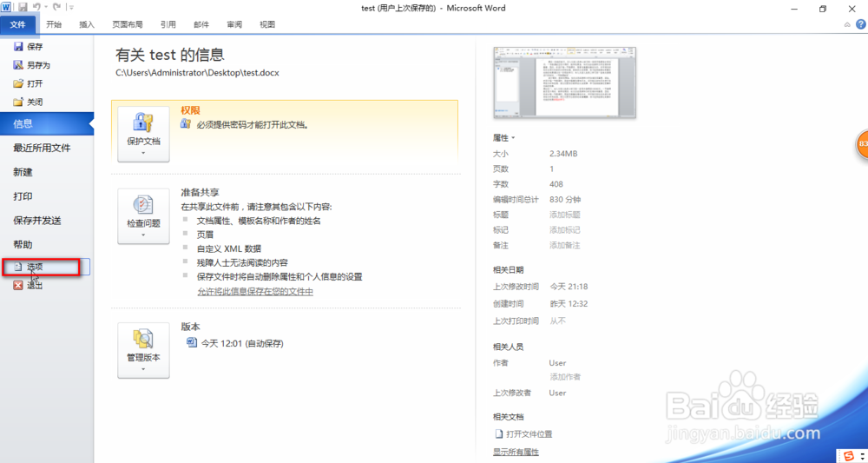This screenshot has height=463, width=868.
Task: Expand the 属性 dropdown arrow
Action: 513,138
